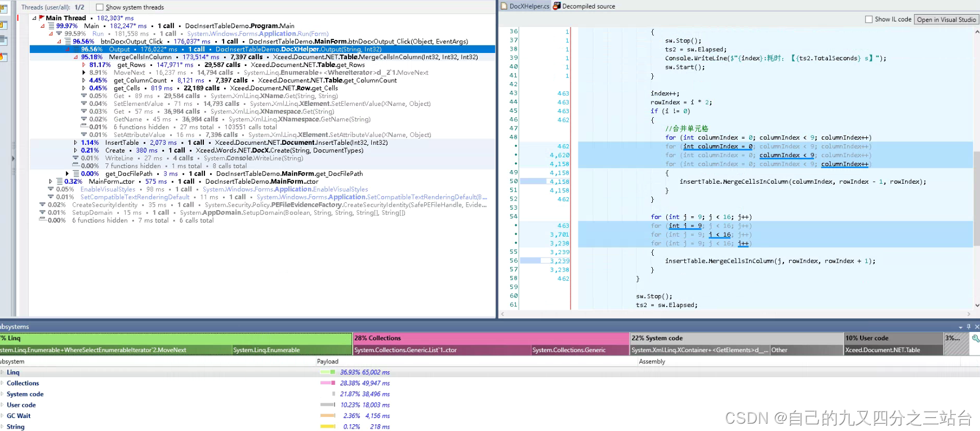Screen dimensions: 980x431
Task: Switch to the Decompiled source tab
Action: point(584,6)
